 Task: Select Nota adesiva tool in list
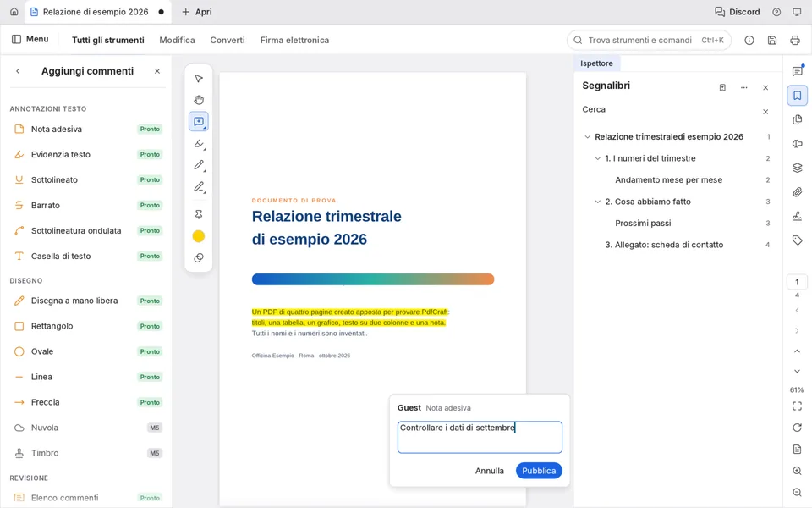pyautogui.click(x=87, y=129)
